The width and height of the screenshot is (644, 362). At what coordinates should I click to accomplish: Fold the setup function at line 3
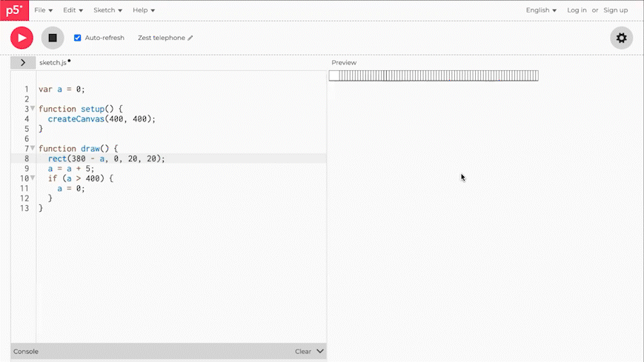[33, 109]
